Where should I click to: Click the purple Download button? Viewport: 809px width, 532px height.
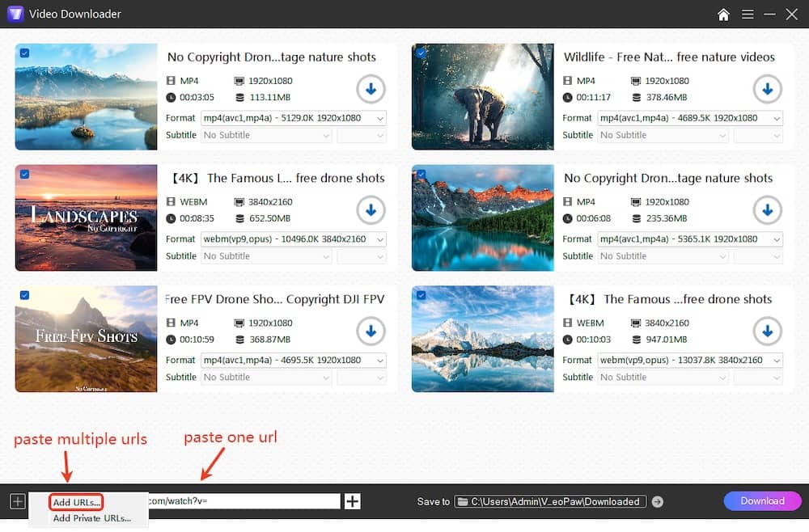(762, 501)
